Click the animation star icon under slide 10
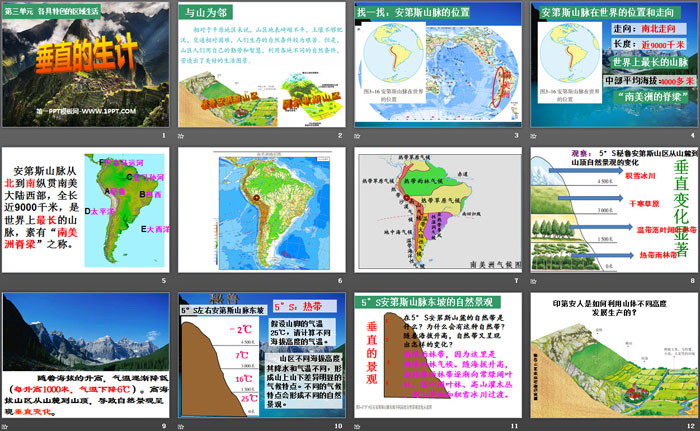 [x=181, y=426]
